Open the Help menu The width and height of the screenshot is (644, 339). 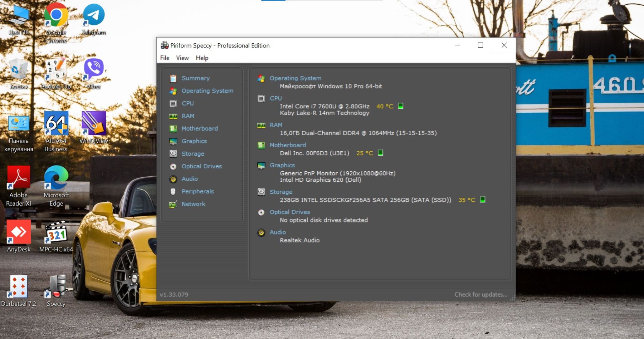pyautogui.click(x=202, y=58)
